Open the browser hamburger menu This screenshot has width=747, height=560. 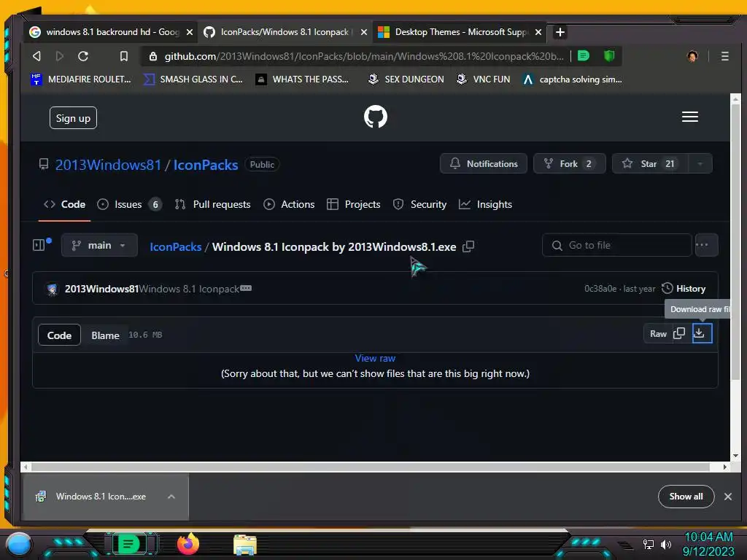[724, 56]
